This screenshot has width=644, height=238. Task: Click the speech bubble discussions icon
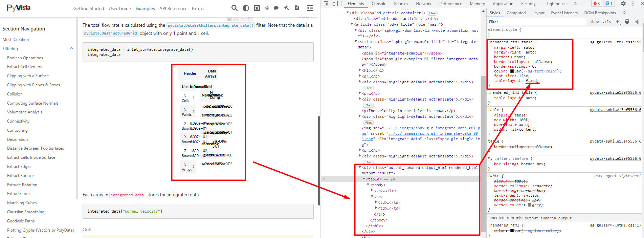(276, 8)
